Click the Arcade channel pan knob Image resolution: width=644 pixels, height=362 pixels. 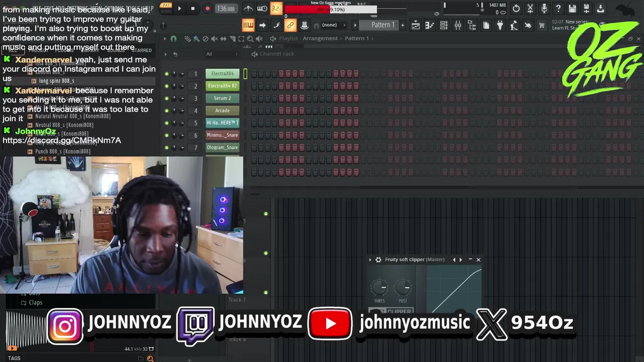(174, 111)
